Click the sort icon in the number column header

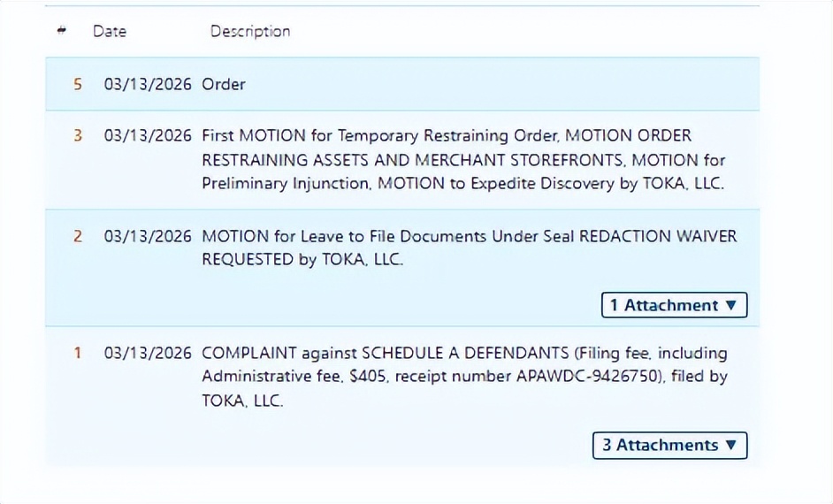tap(61, 30)
